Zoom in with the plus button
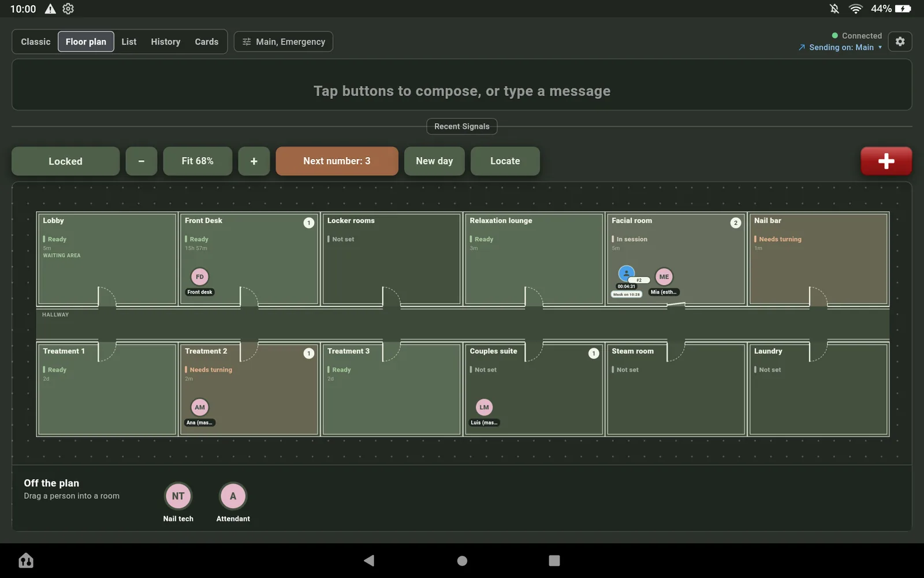Screen dimensions: 924x578 coord(254,161)
